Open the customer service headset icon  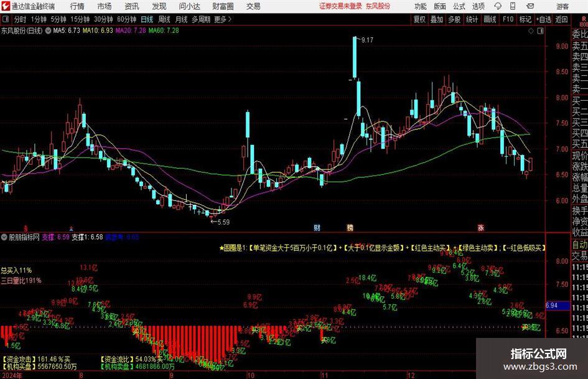pyautogui.click(x=498, y=6)
